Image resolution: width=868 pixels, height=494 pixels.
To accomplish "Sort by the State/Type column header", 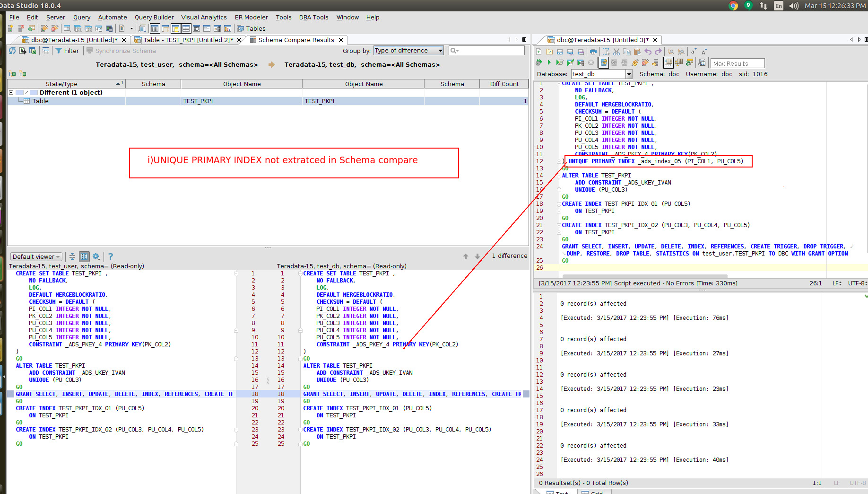I will [66, 84].
